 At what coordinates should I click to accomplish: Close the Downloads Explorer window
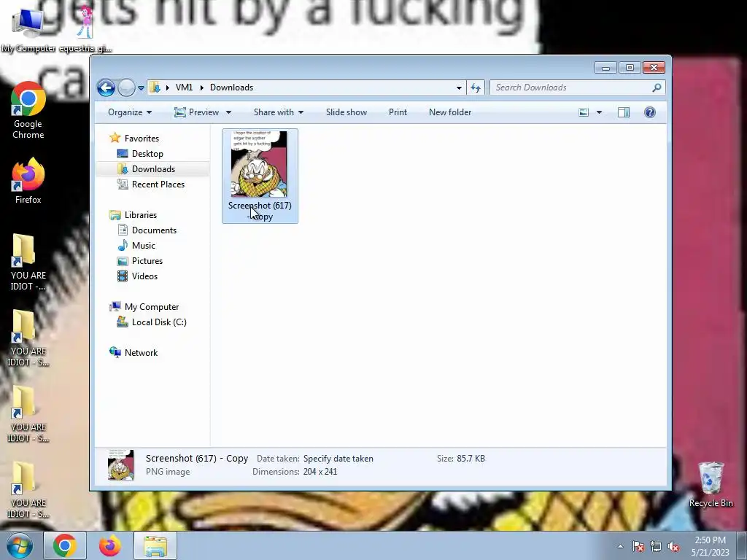(x=654, y=68)
